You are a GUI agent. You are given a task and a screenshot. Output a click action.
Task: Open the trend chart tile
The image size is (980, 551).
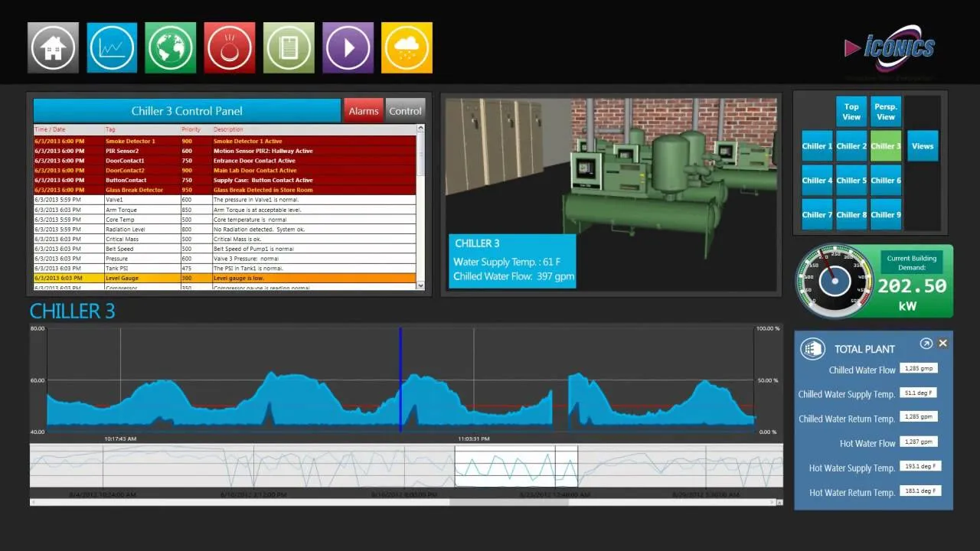pyautogui.click(x=112, y=47)
